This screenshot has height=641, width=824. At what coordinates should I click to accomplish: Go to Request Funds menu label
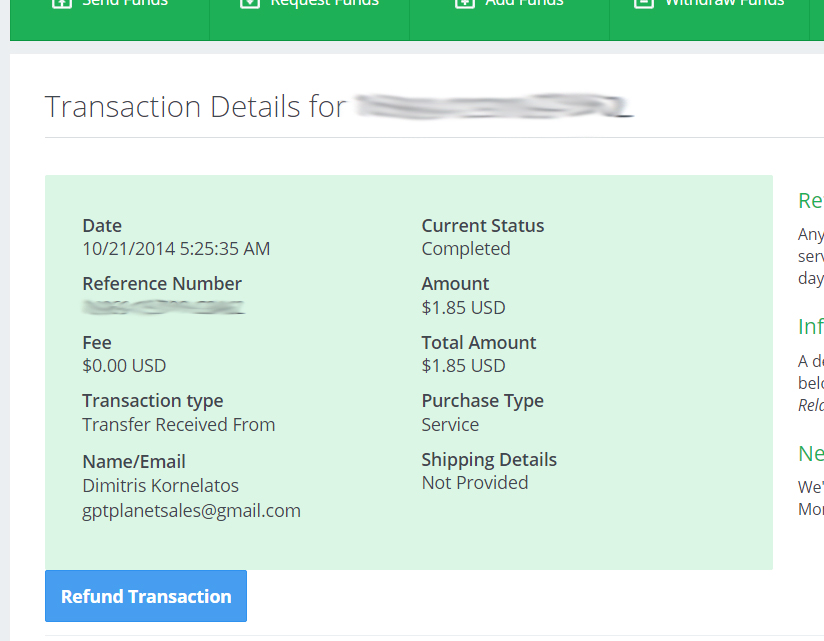pos(325,3)
